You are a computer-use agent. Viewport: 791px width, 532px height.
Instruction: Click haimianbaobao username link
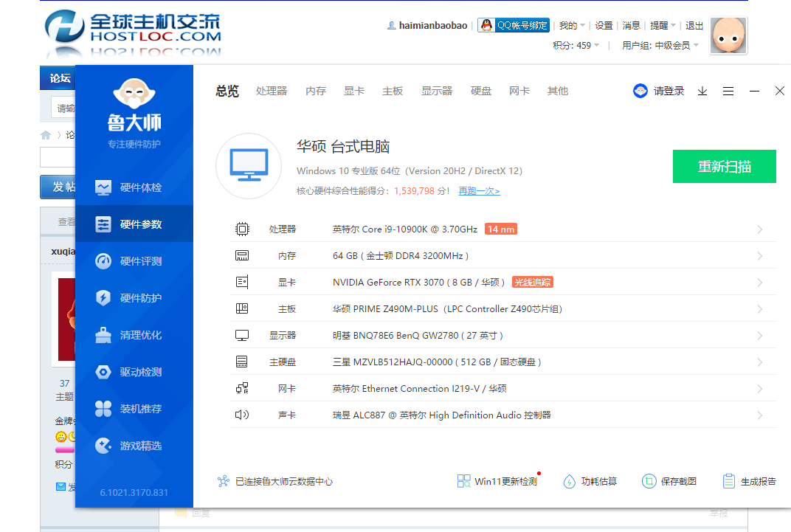click(x=433, y=25)
